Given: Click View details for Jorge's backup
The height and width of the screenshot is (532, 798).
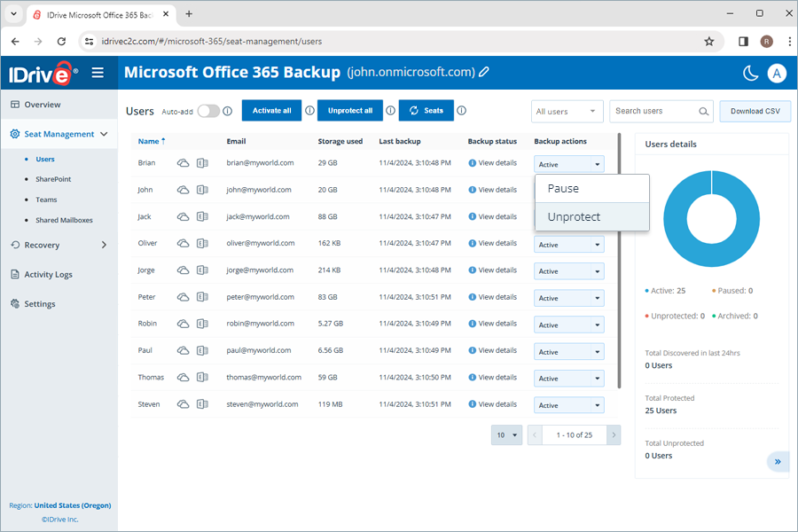Looking at the screenshot, I should tap(493, 270).
